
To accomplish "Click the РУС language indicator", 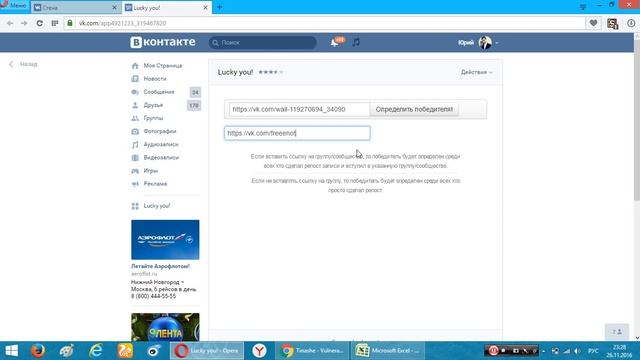I will 593,351.
